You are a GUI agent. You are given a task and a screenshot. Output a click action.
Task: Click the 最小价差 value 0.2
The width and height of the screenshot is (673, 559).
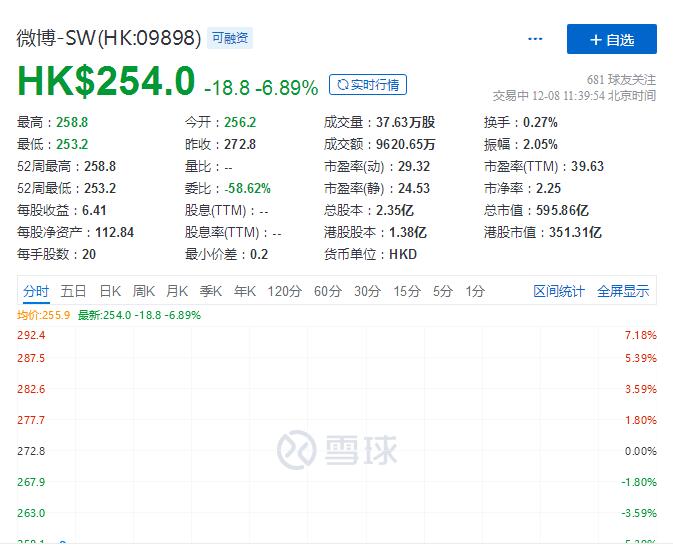259,255
